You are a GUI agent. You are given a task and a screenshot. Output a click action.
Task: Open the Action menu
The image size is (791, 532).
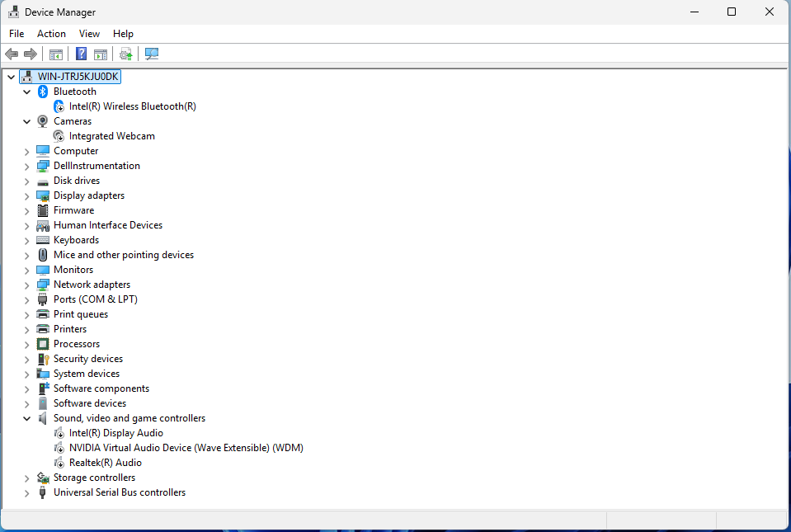click(x=51, y=34)
